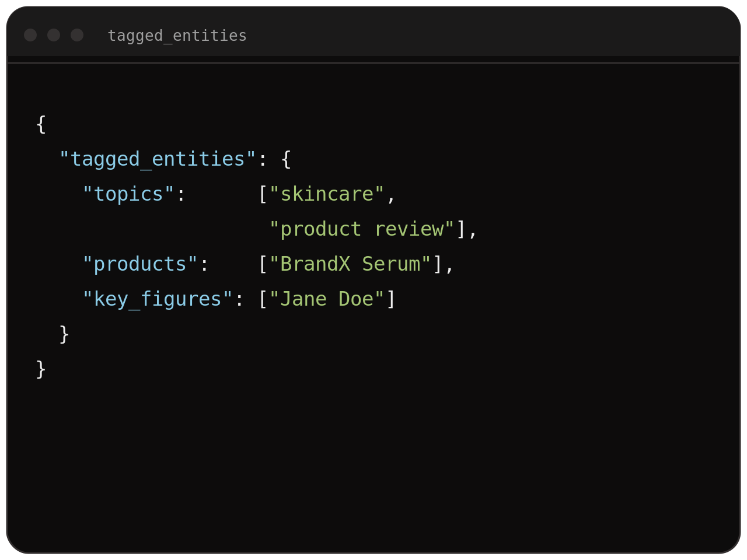This screenshot has width=747, height=560.
Task: Click the "BrandX Serum" value
Action: click(x=350, y=264)
